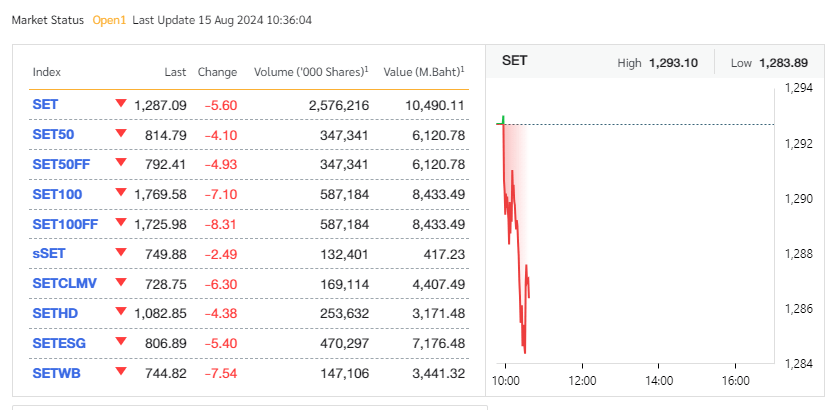The width and height of the screenshot is (835, 410).
Task: Go to the SETWB index page
Action: pos(57,374)
